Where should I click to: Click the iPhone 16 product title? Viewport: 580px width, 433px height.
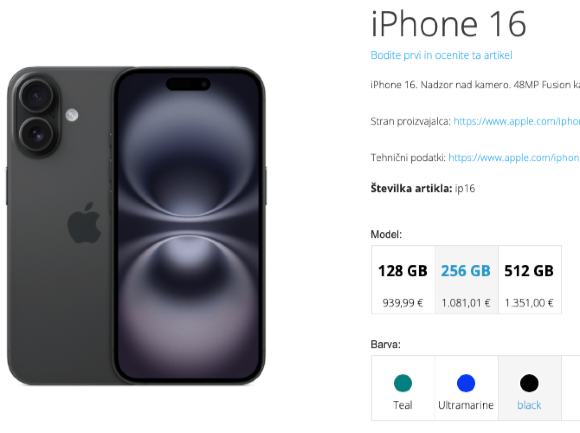(x=448, y=24)
